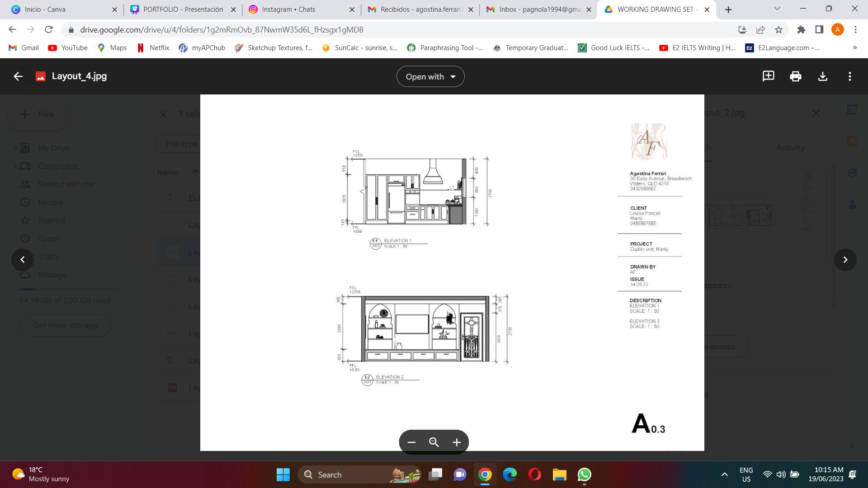Click the browser address bar URL
Image resolution: width=868 pixels, height=488 pixels.
pyautogui.click(x=222, y=30)
